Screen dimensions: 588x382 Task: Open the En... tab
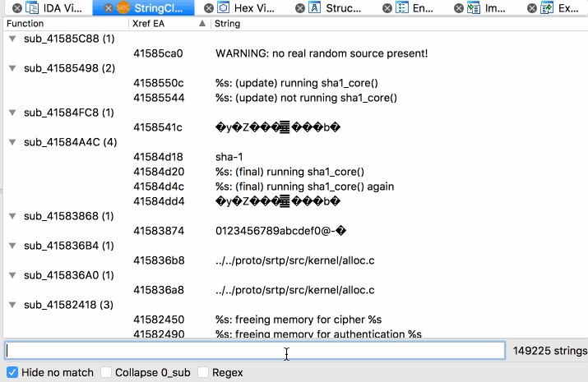pos(423,8)
